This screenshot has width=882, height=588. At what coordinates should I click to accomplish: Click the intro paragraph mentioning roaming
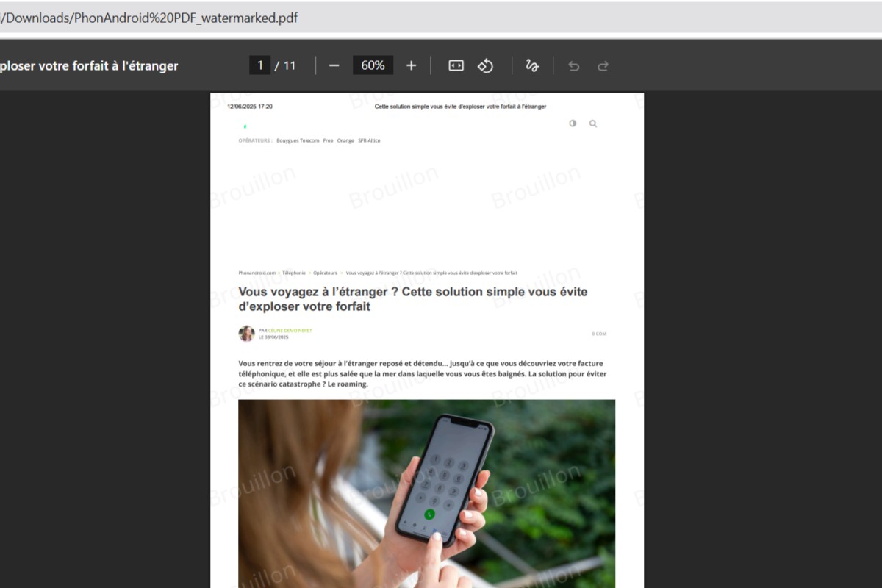pyautogui.click(x=423, y=373)
